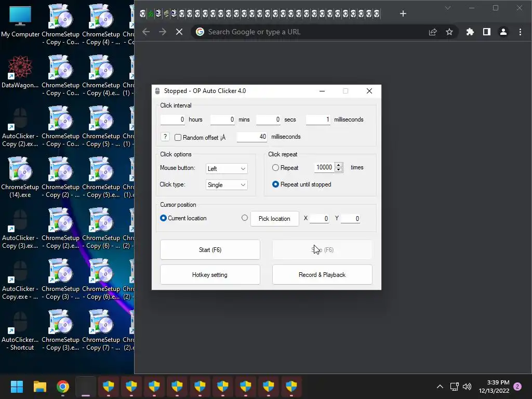Screen dimensions: 532x399
Task: Select ChromeSetup - Copy (3).e... desktop icon
Action: click(x=60, y=330)
